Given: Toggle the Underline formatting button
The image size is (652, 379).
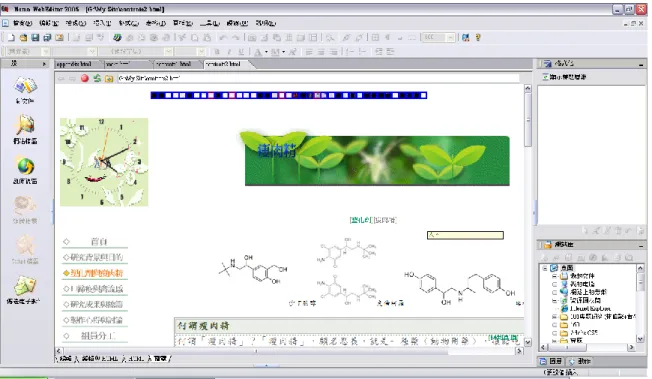Looking at the screenshot, I should coord(241,52).
